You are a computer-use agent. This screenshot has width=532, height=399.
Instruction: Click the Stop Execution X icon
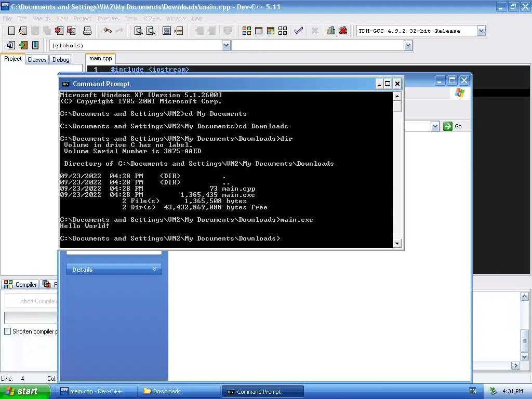[x=315, y=31]
